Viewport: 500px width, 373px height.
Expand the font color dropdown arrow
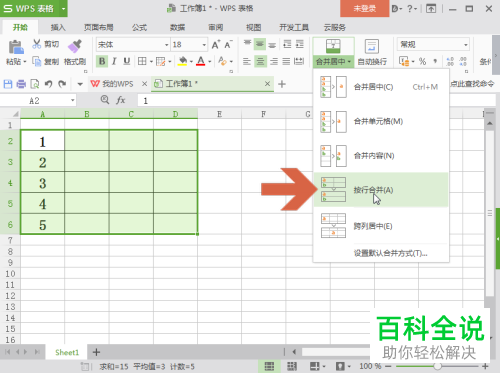[x=210, y=62]
